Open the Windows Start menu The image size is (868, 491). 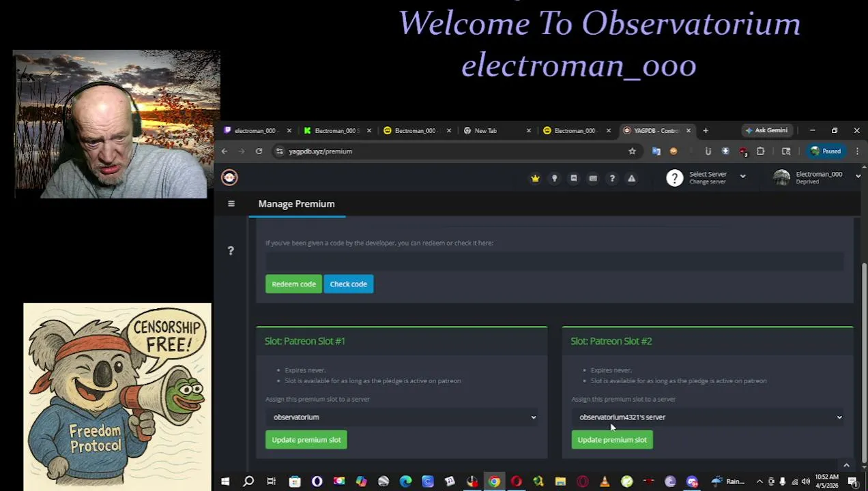click(x=225, y=481)
